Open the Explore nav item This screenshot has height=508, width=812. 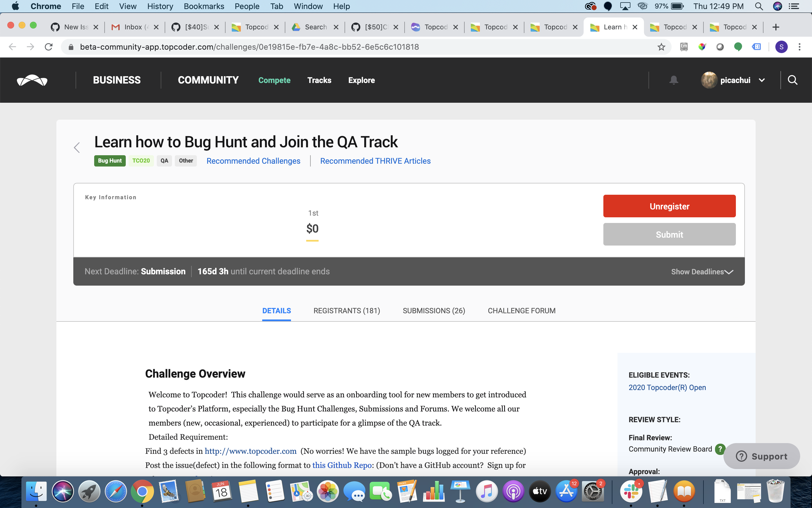[x=361, y=80]
